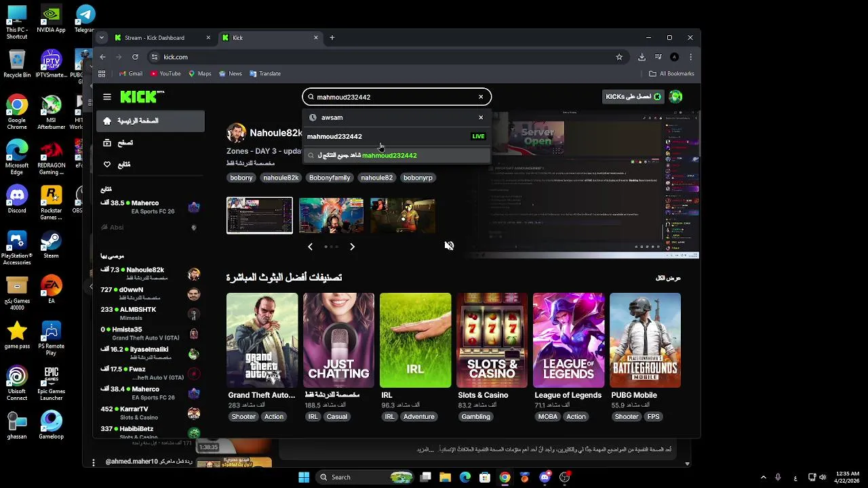Open KarrarTV Slots & Casino channel
868x488 pixels.
[x=151, y=413]
